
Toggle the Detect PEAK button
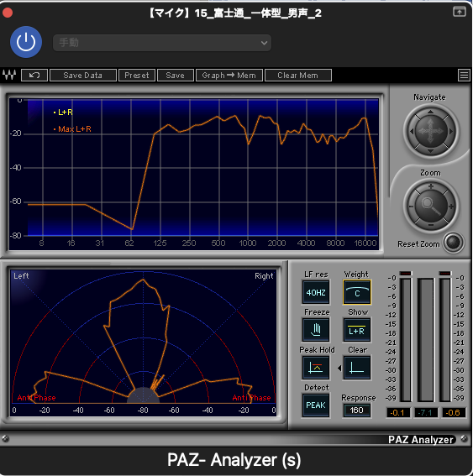tap(316, 405)
